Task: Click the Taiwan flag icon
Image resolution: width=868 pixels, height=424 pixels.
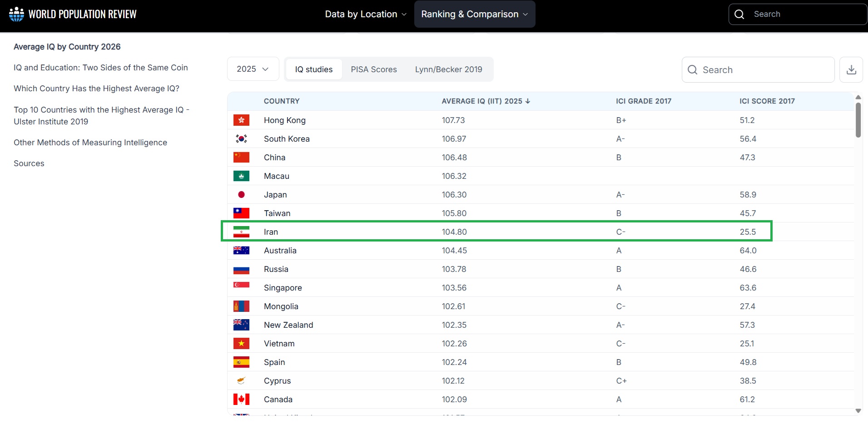Action: (241, 213)
